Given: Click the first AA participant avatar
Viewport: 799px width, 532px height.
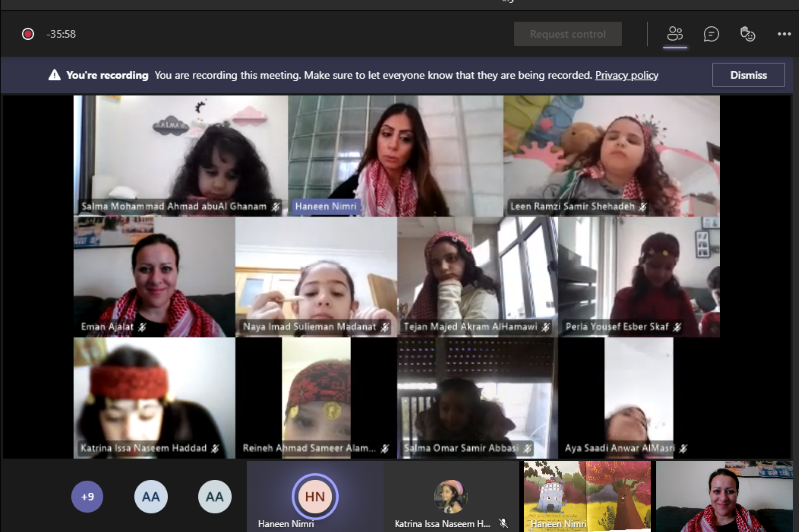Looking at the screenshot, I should (151, 496).
